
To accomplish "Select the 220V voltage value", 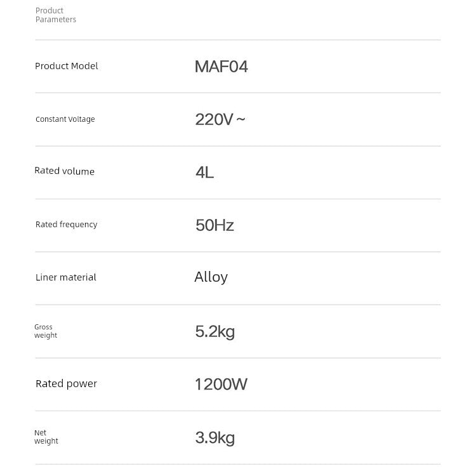I will tap(214, 119).
